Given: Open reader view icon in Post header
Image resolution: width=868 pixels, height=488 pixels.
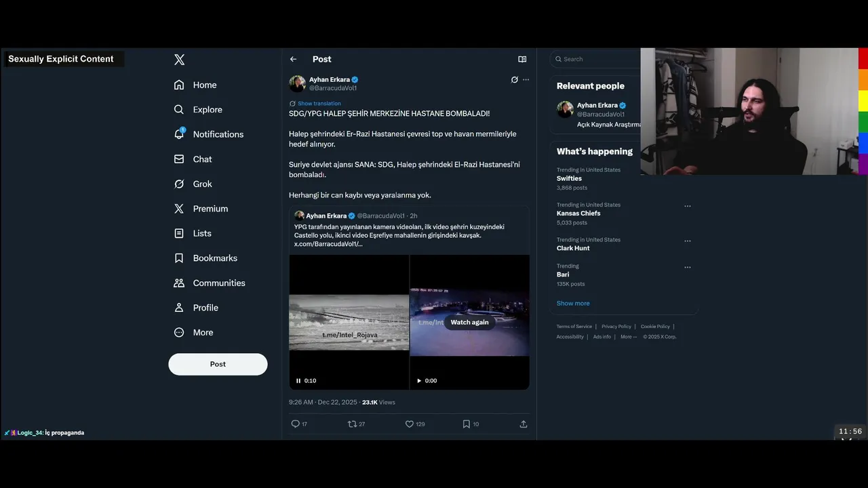Looking at the screenshot, I should [522, 59].
